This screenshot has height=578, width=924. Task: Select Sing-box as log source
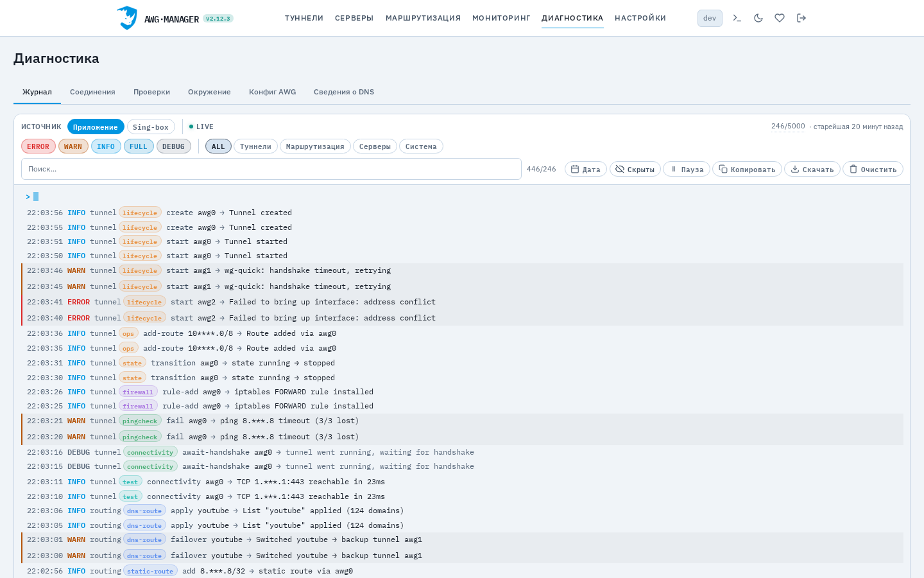coord(151,127)
